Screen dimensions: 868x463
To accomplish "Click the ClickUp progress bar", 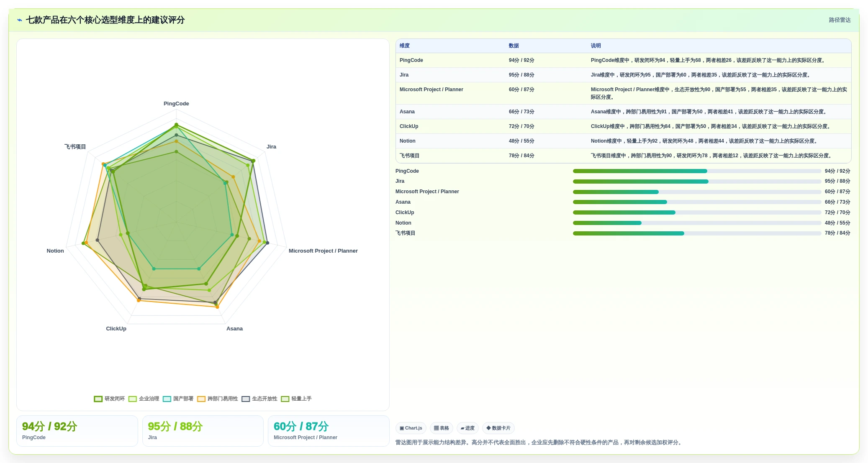I will [x=697, y=212].
